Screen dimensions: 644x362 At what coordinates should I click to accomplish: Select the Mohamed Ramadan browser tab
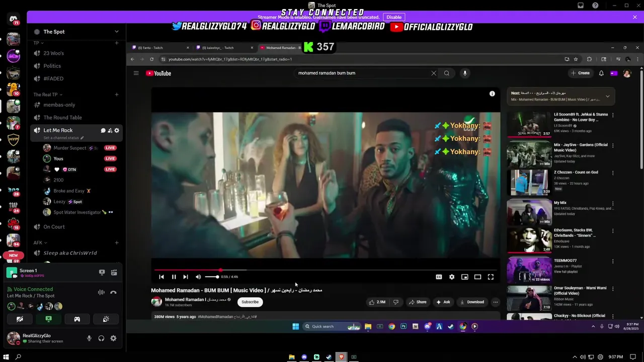pos(282,48)
